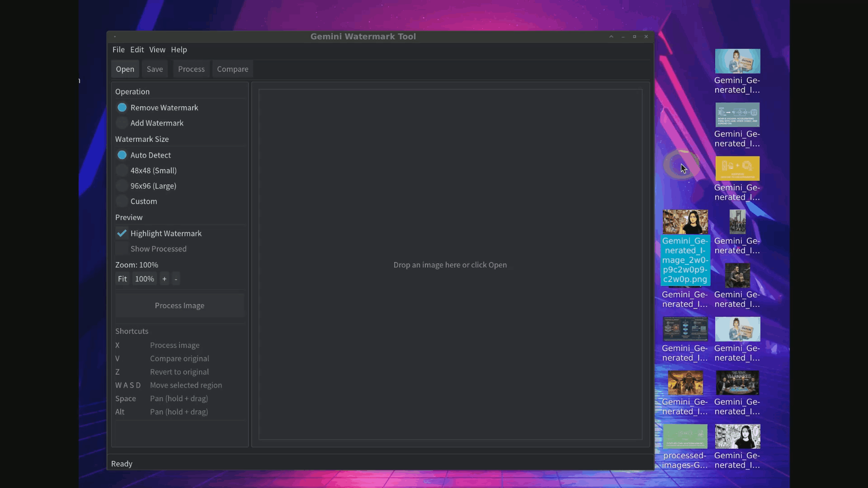Click Compare in the toolbar
Screen dimensions: 868x488
click(x=232, y=69)
